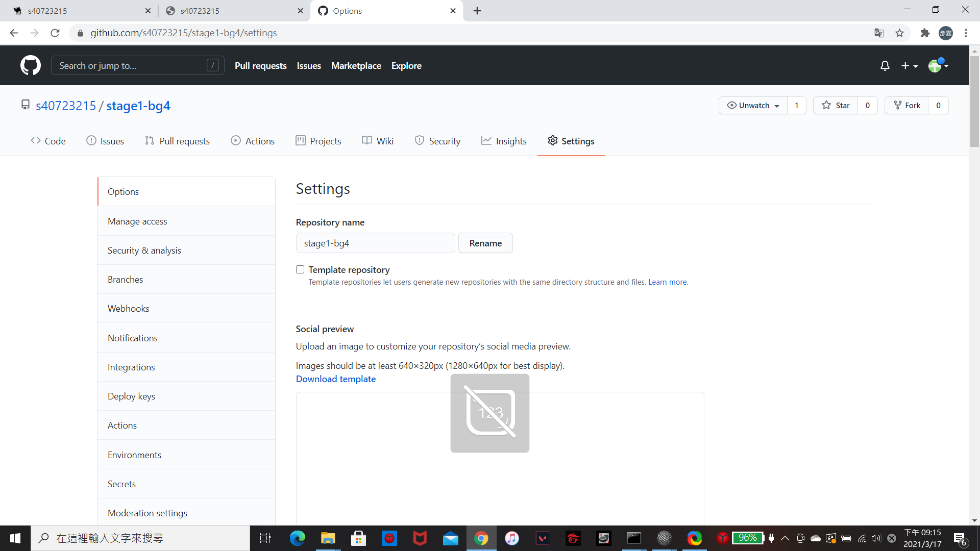Image resolution: width=980 pixels, height=551 pixels.
Task: Open Security & analysis settings
Action: click(186, 251)
